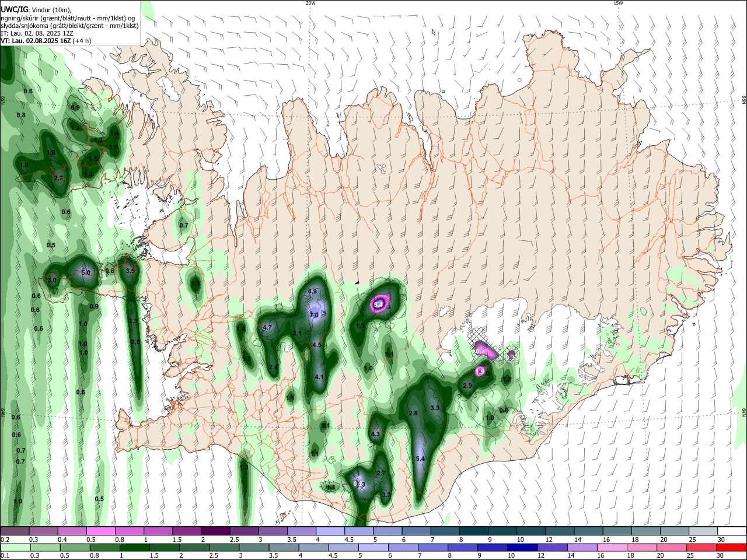Viewport: 747px width, 560px height.
Task: Select the darkest purple 2–2.5 snow swatch
Action: point(215,531)
